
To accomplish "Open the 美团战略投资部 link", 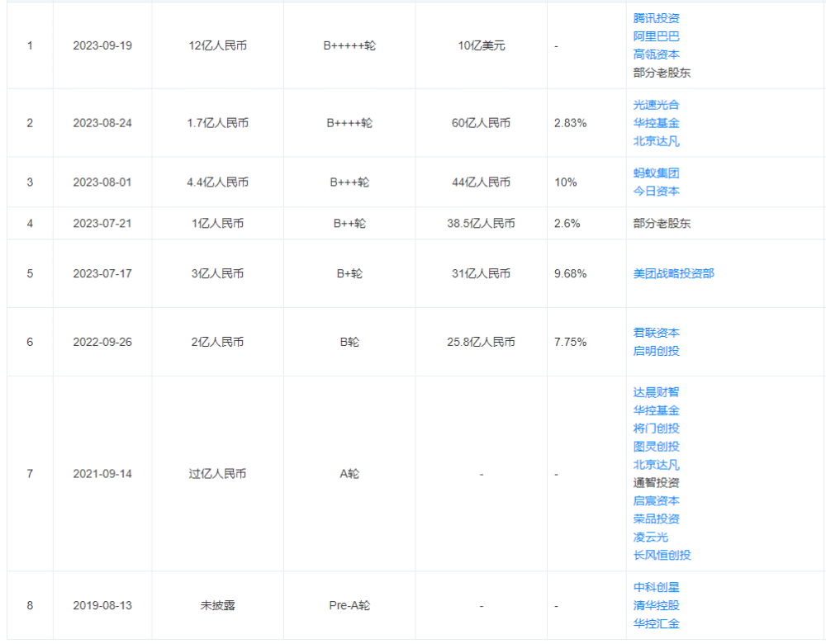I will (673, 274).
